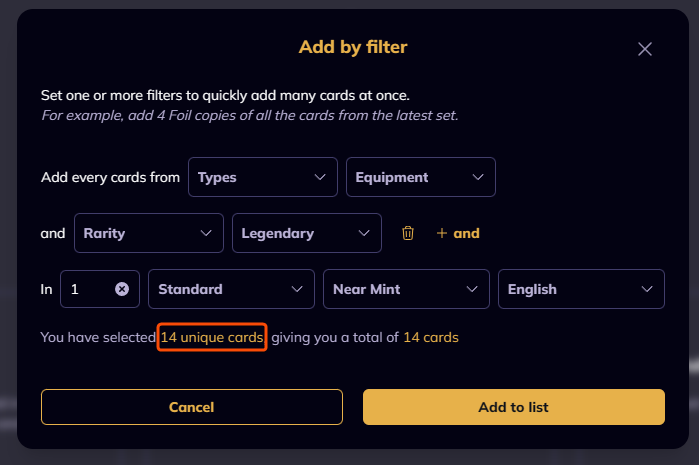Add another filter with + and
Screen dimensions: 699x465
458,233
